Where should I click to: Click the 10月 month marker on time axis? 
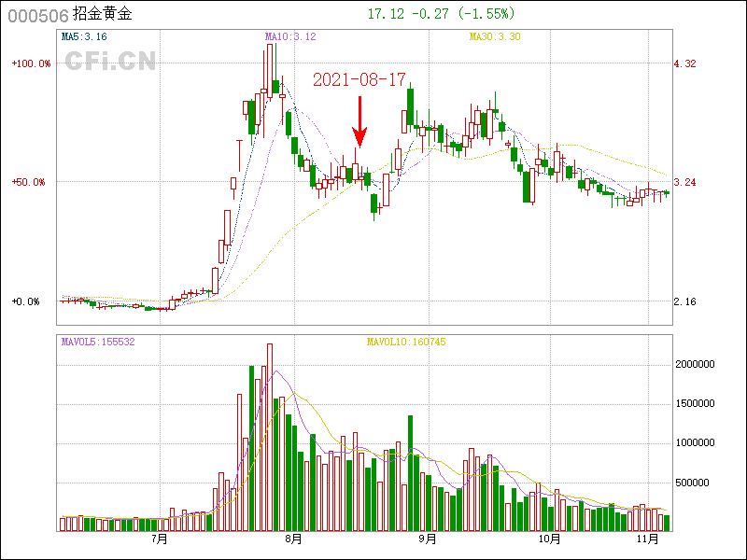549,539
